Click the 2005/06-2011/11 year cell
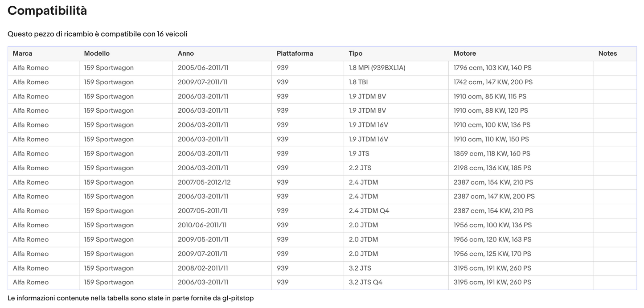 (203, 68)
